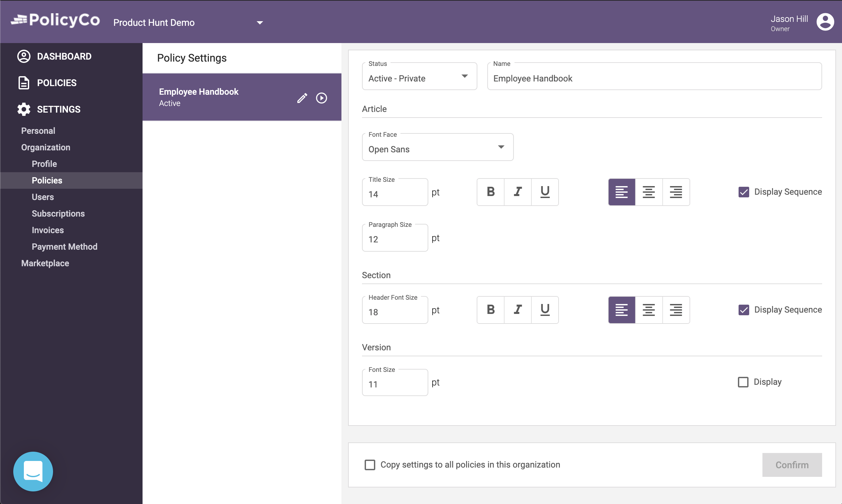Viewport: 842px width, 504px height.
Task: Uncheck Article Display Sequence checkbox
Action: pyautogui.click(x=744, y=192)
